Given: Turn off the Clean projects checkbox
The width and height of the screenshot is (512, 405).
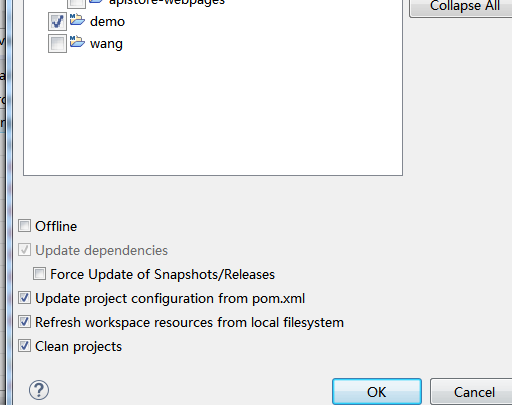Looking at the screenshot, I should coord(24,346).
